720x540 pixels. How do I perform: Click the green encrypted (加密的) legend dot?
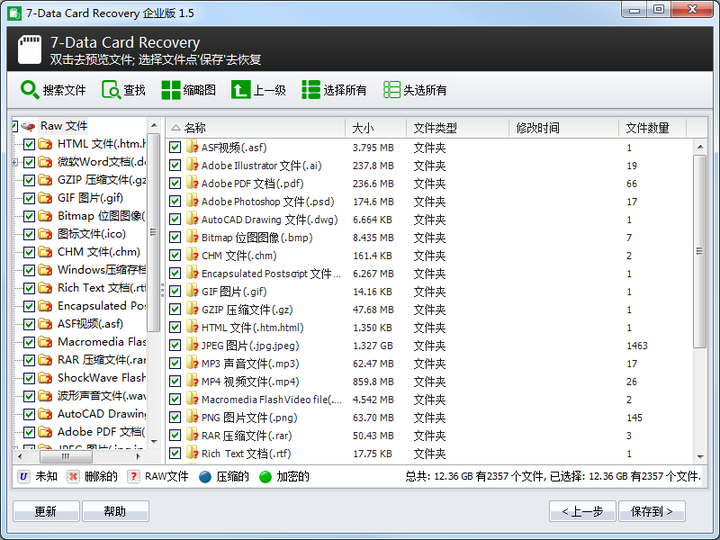point(265,477)
